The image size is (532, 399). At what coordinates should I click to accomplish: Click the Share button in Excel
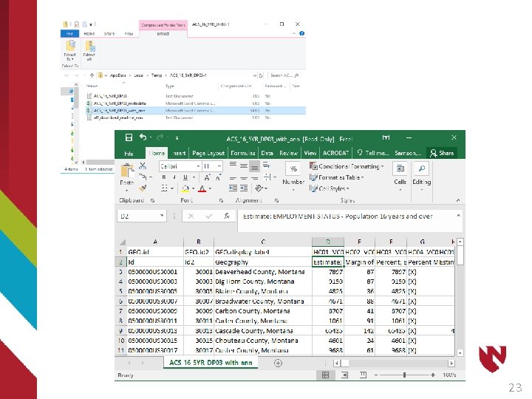pos(443,153)
